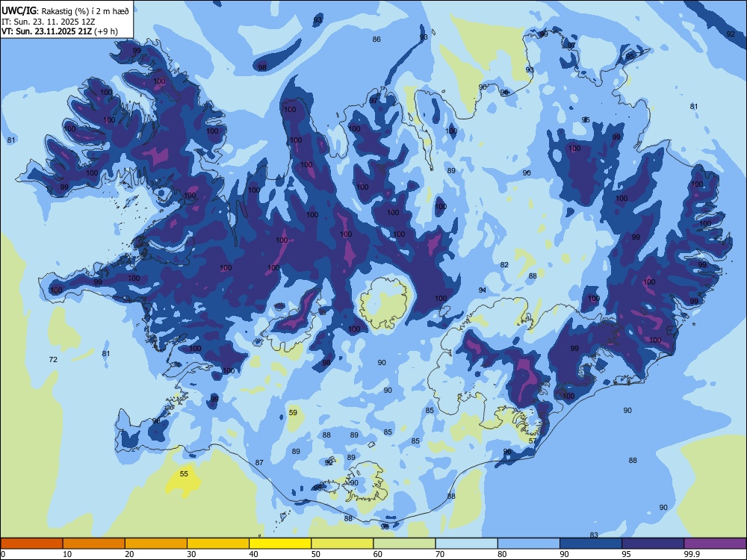Click the pale blue 70–80 legend swatch
Image resolution: width=747 pixels, height=560 pixels.
point(466,544)
